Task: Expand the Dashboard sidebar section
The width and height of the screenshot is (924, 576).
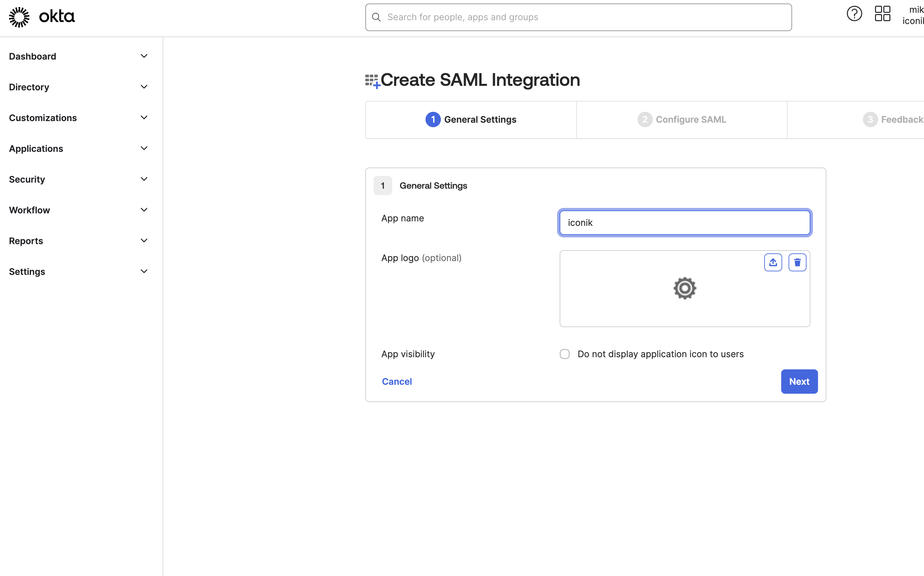Action: coord(33,56)
